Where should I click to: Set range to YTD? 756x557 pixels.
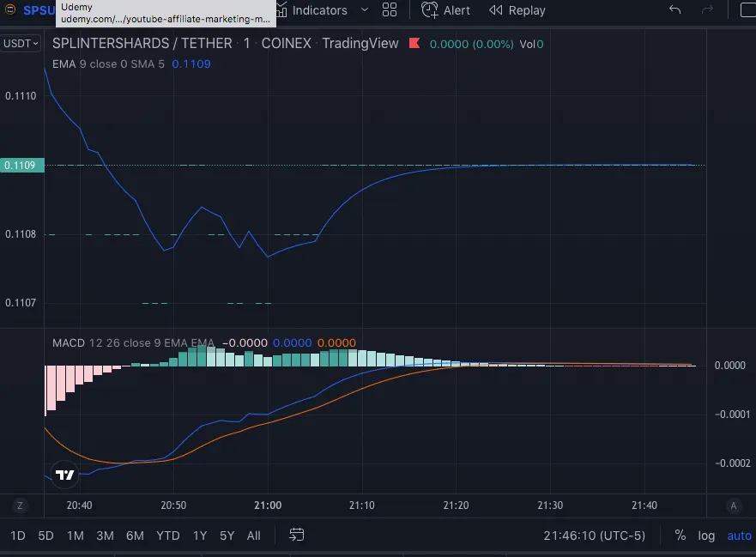tap(168, 536)
